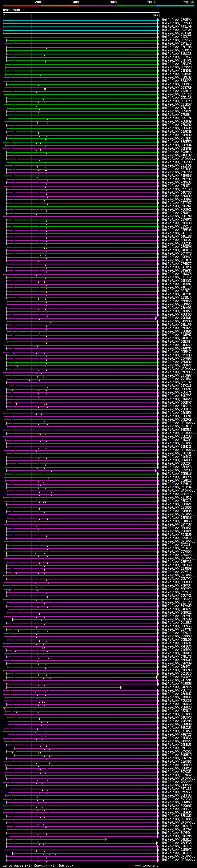Click the cyan ~100% identity legend segment
Screen dimensions: 197x868
(175, 6)
